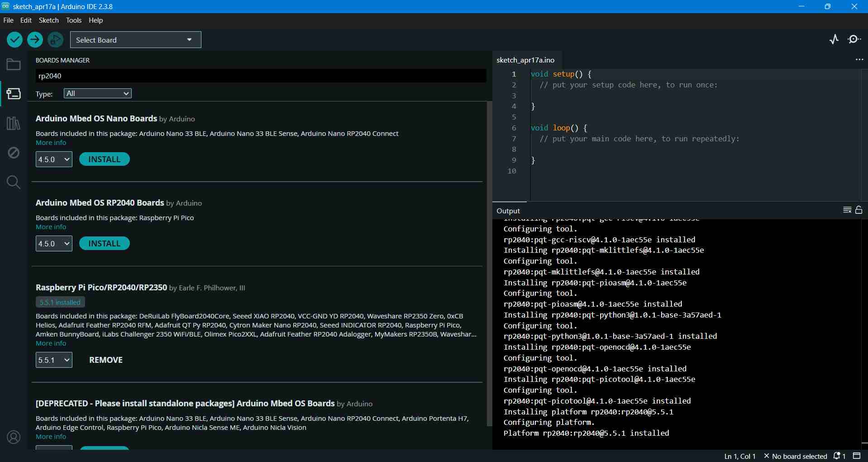Click the 5.5.1 installed badge
The image size is (868, 462).
tap(60, 302)
